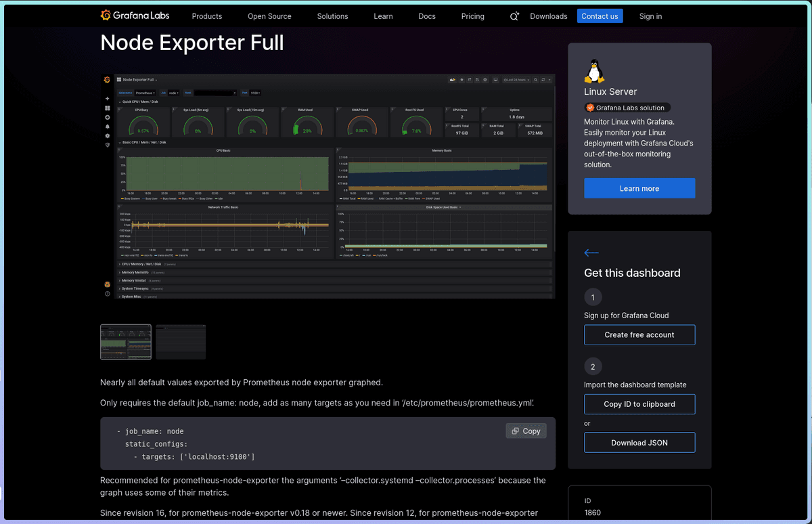The width and height of the screenshot is (812, 524).
Task: Click Sign in
Action: (651, 16)
